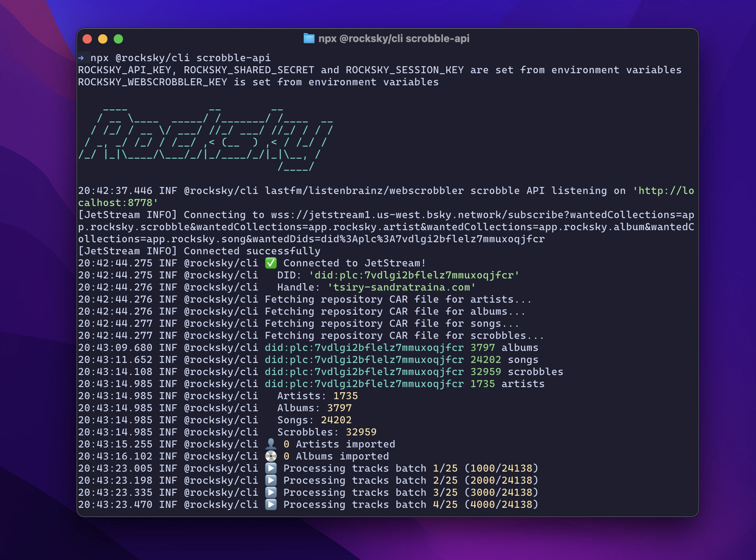Click the folder icon in title bar

(x=309, y=39)
